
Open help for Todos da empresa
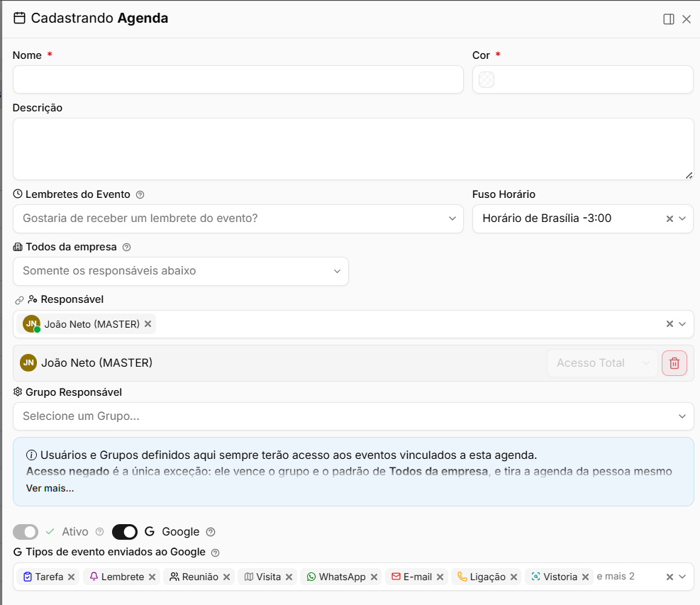pyautogui.click(x=126, y=248)
